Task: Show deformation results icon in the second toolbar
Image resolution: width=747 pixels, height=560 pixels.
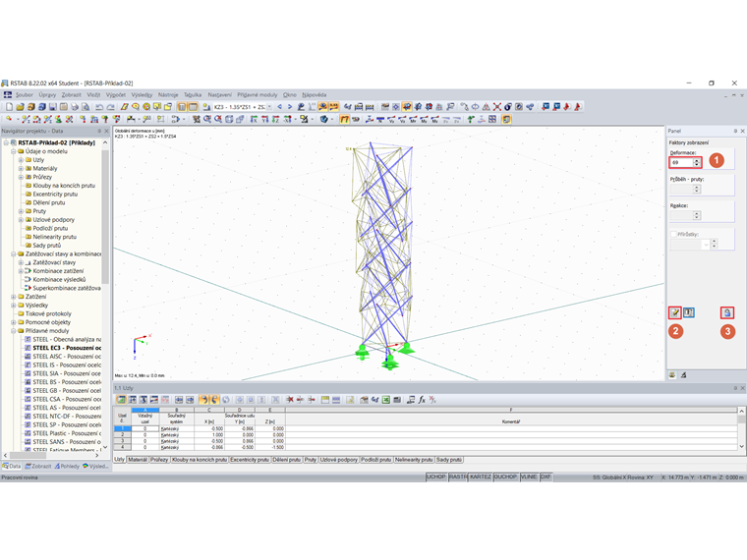Action: pyautogui.click(x=344, y=119)
